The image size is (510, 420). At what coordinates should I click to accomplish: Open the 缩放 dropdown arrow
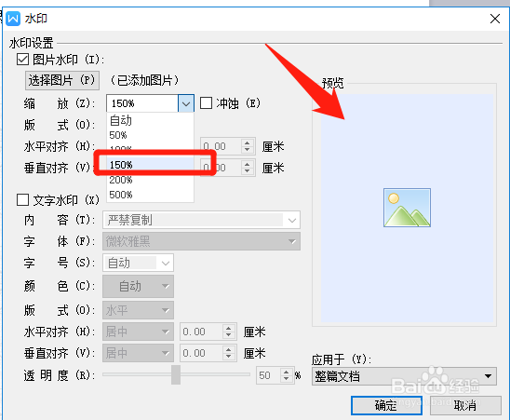(186, 103)
